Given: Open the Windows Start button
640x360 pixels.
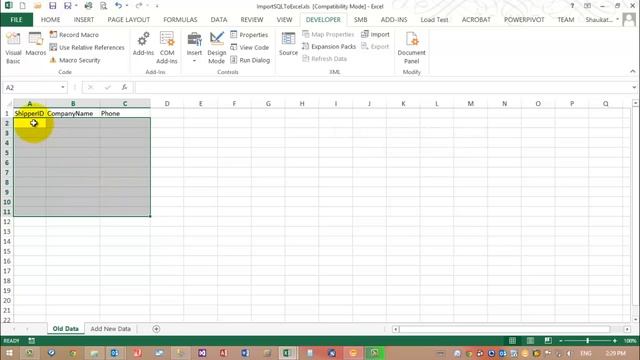Looking at the screenshot, I should click(9, 353).
